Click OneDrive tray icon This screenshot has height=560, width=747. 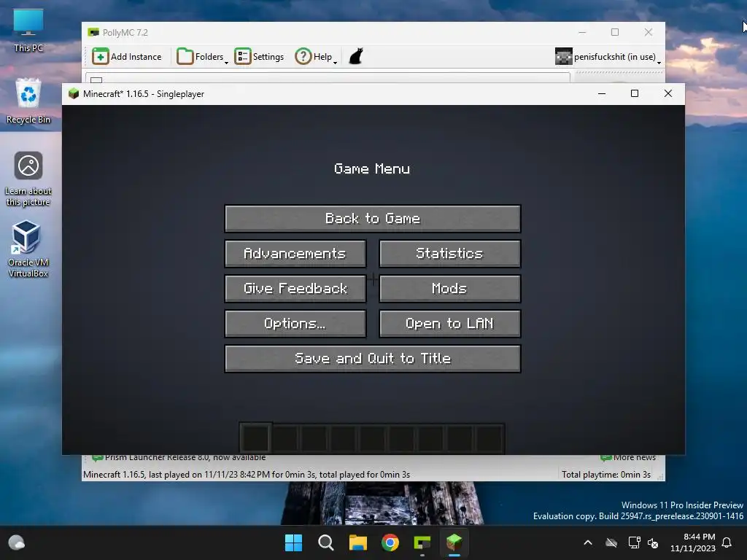pyautogui.click(x=611, y=542)
